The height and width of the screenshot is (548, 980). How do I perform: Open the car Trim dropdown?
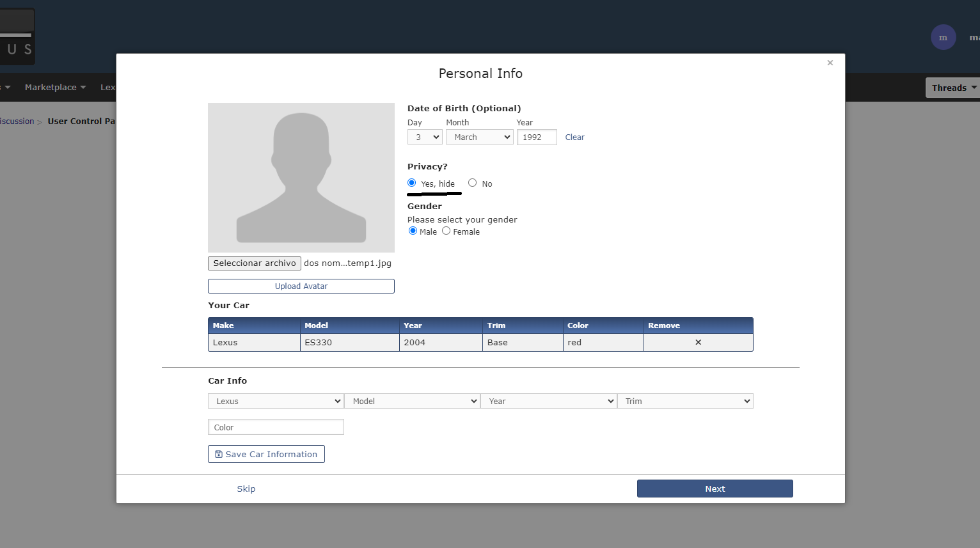(x=684, y=401)
